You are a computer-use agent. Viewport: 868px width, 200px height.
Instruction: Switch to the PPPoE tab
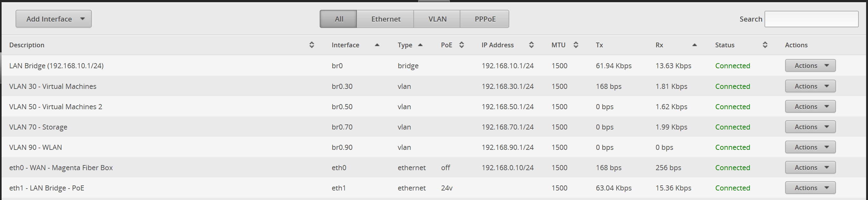point(485,19)
